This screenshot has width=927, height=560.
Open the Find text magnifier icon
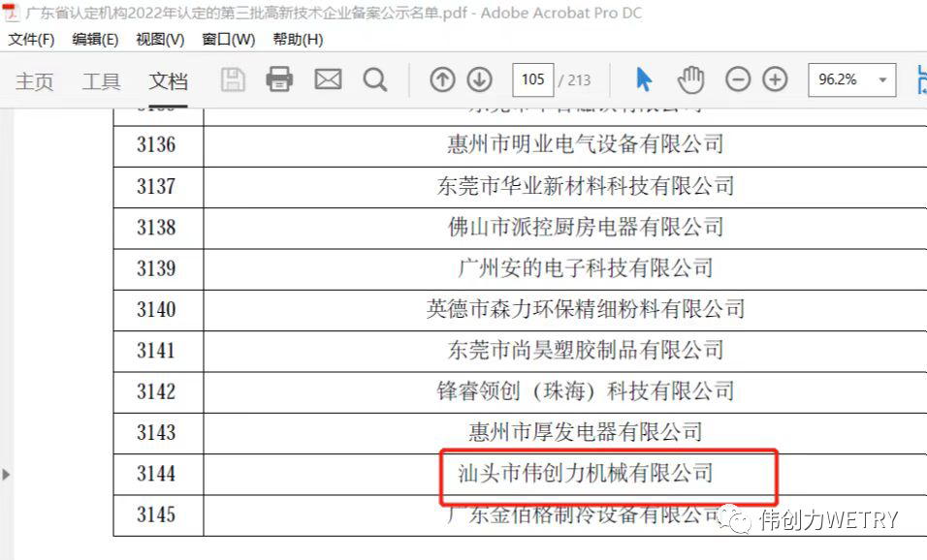pos(375,79)
